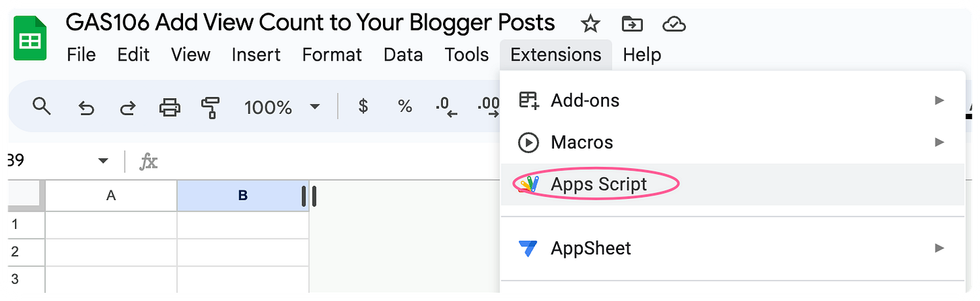Viewport: 980px width, 301px height.
Task: Select cell B2
Action: tap(243, 252)
